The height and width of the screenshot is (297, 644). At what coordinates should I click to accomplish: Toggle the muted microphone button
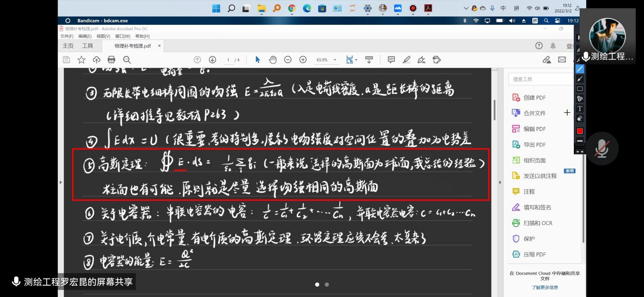[x=602, y=148]
